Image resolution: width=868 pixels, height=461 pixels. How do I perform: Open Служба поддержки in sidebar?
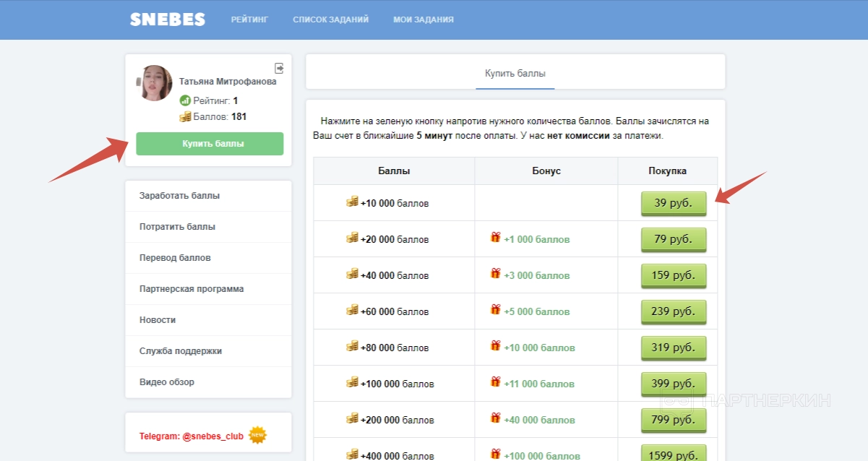point(208,351)
